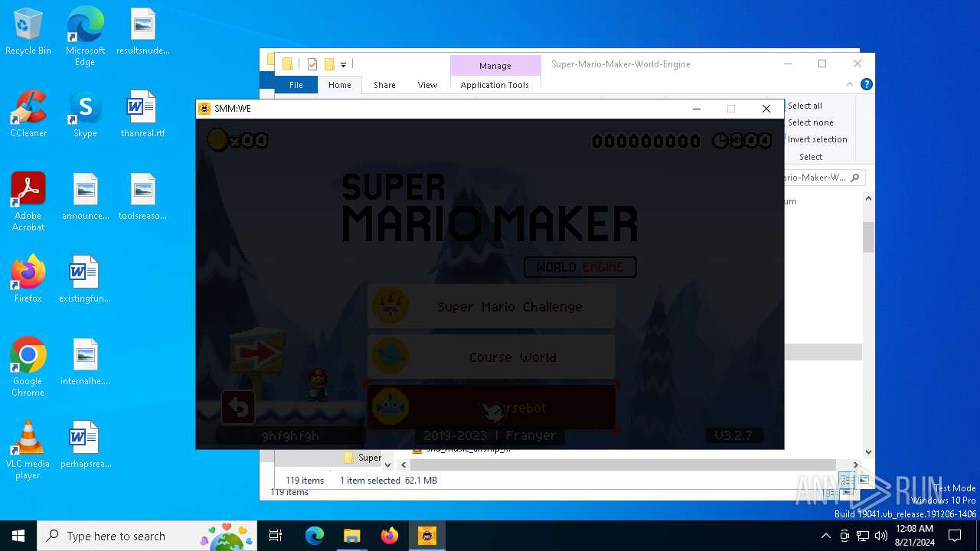Image resolution: width=980 pixels, height=551 pixels.
Task: Click the red arrow signpost in the game
Action: pyautogui.click(x=257, y=354)
